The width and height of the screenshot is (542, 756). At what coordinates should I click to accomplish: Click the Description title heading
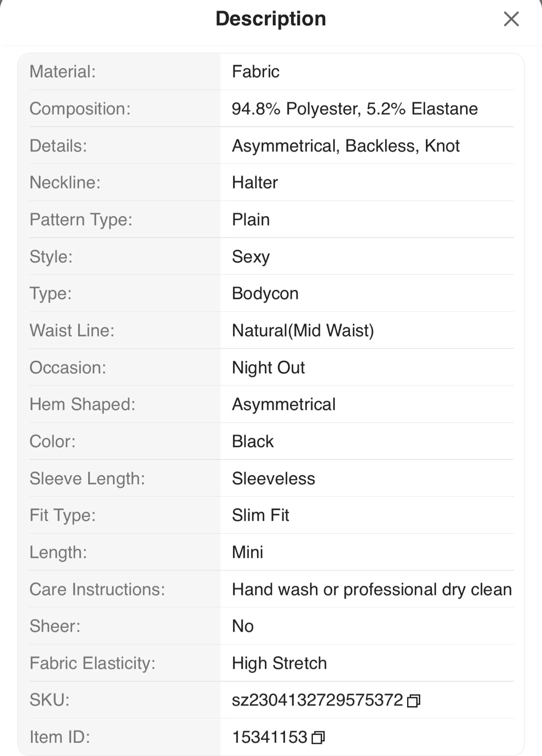tap(271, 19)
